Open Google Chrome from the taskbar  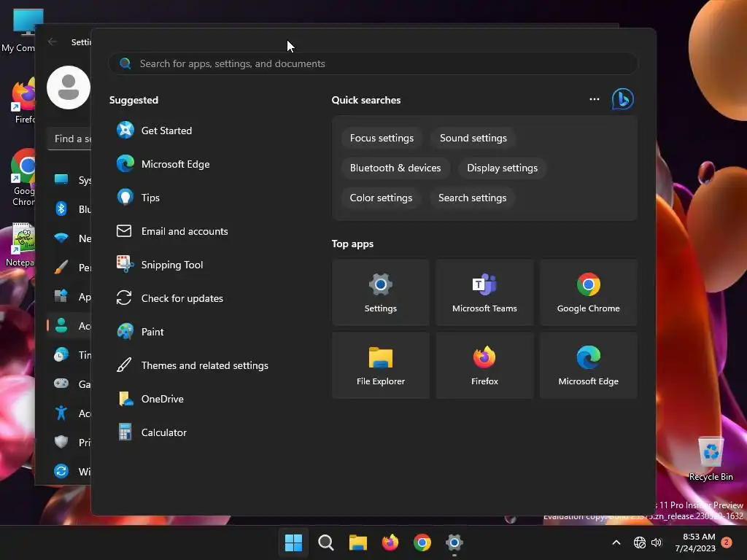point(422,542)
